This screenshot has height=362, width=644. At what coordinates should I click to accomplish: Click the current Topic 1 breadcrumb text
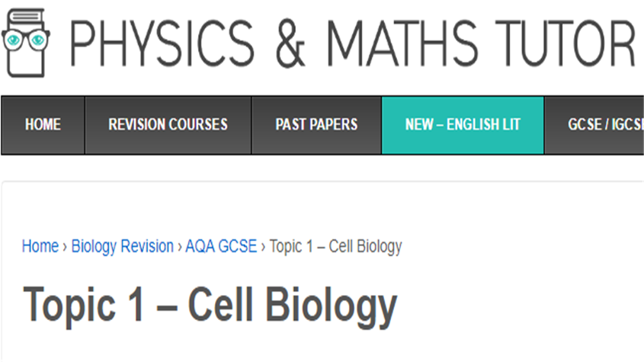[335, 247]
